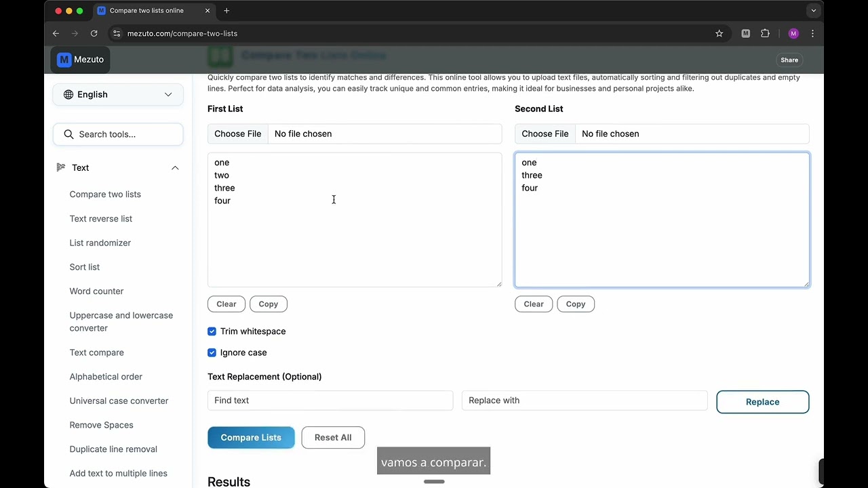Expand the browser tab list chevron
Image resolution: width=868 pixels, height=488 pixels.
813,11
